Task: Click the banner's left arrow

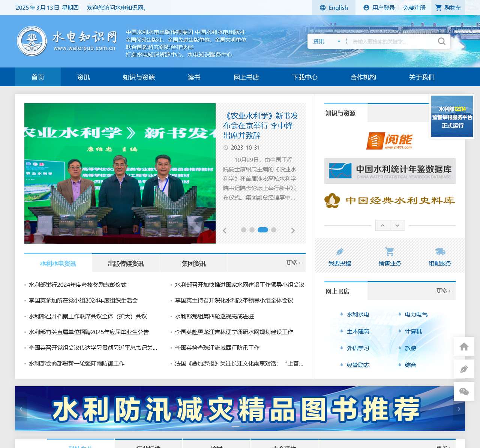Action: pyautogui.click(x=21, y=409)
